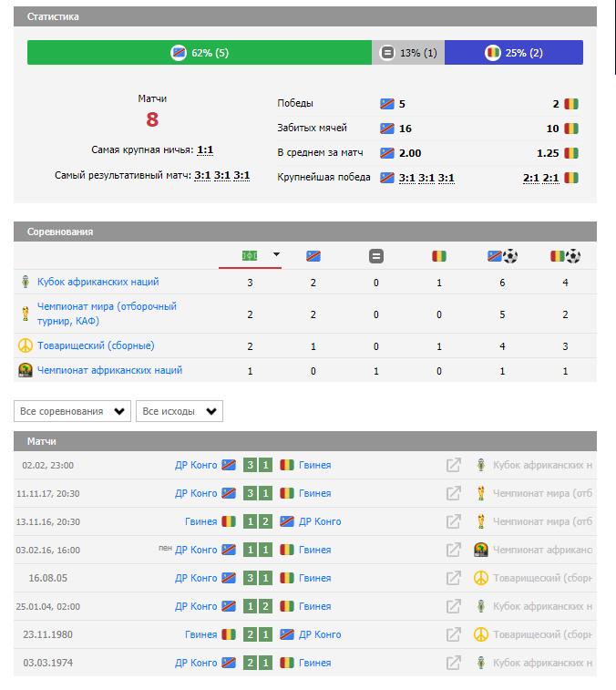Click the matches played column icon

click(x=250, y=256)
